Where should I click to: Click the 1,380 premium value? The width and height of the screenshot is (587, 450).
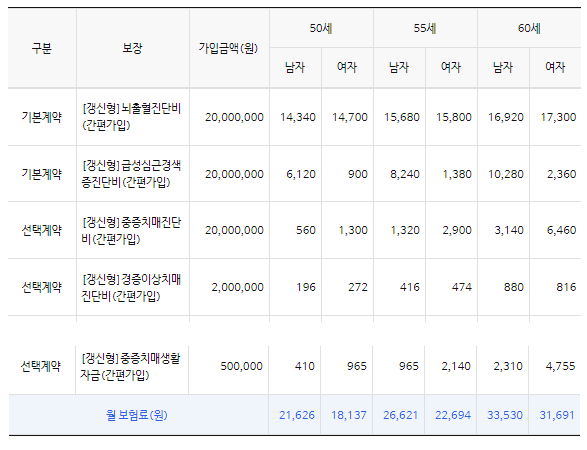(x=457, y=174)
